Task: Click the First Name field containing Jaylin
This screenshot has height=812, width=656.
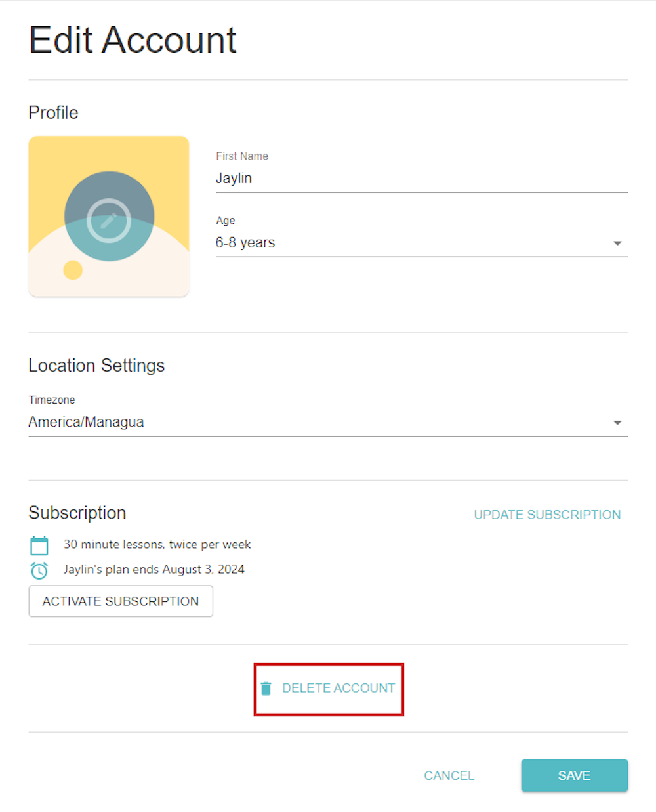Action: point(420,179)
